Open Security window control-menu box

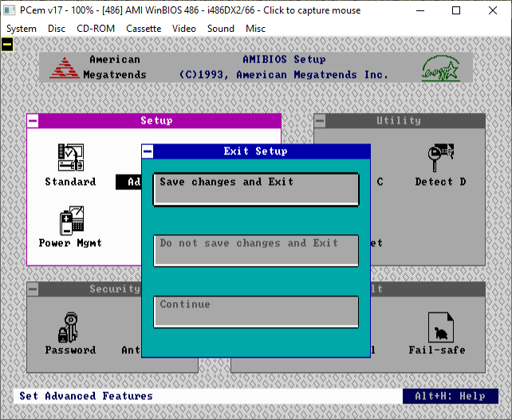[33, 289]
